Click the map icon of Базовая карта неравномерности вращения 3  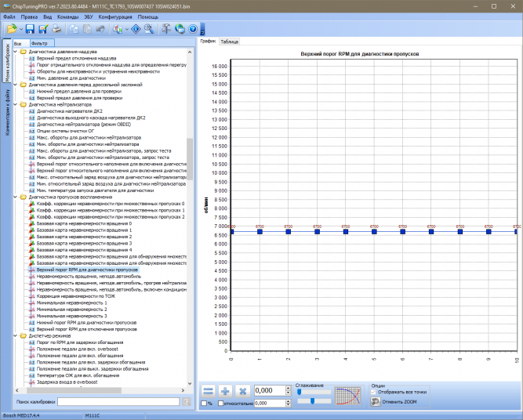[x=32, y=244]
